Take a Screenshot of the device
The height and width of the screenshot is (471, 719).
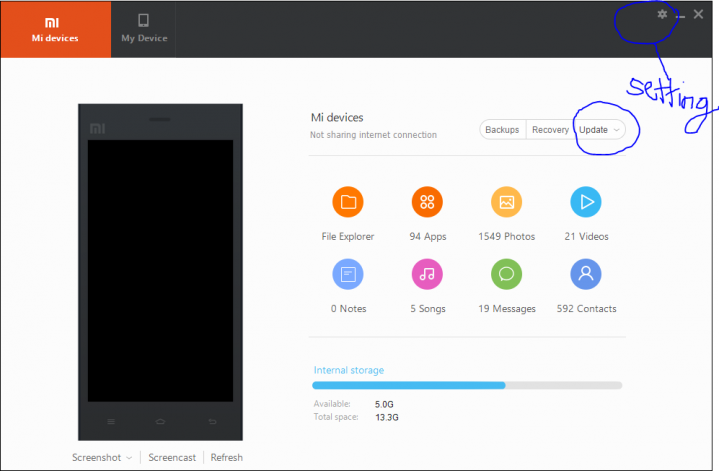96,458
